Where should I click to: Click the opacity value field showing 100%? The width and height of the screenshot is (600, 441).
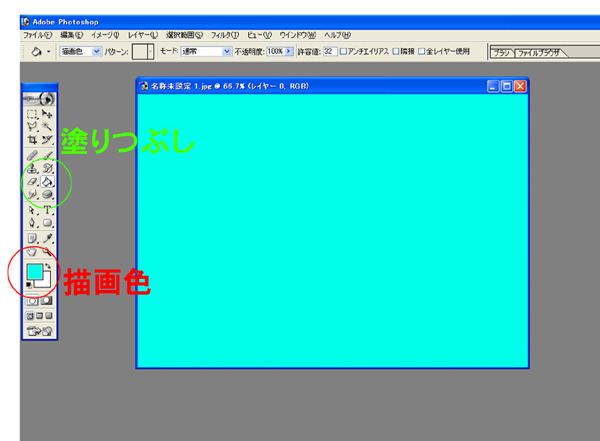(276, 51)
